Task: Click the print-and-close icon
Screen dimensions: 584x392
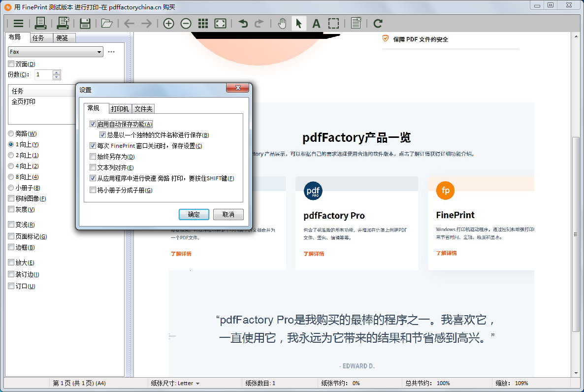Action: 63,24
